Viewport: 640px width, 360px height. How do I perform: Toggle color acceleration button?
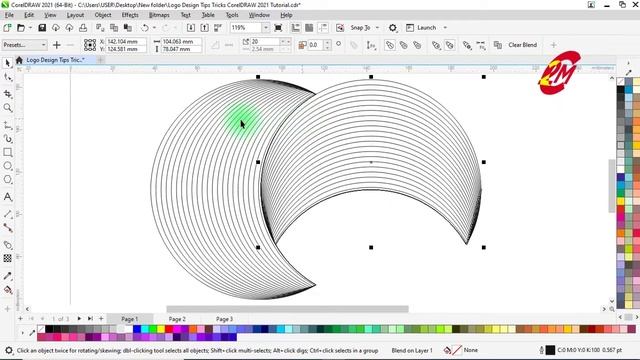(x=450, y=45)
